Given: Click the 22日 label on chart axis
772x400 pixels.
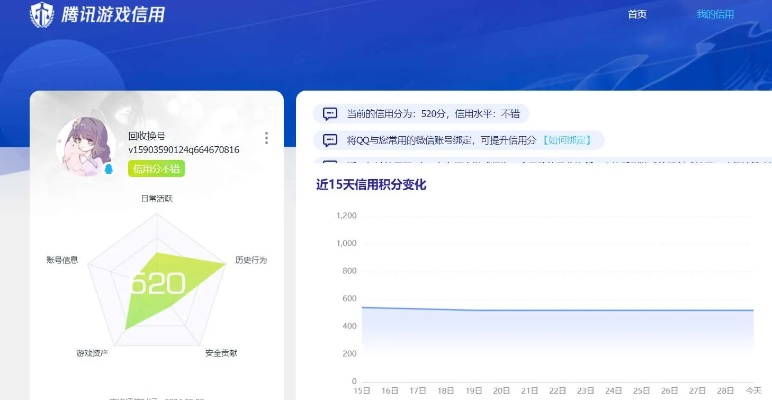Looking at the screenshot, I should coord(558,391).
